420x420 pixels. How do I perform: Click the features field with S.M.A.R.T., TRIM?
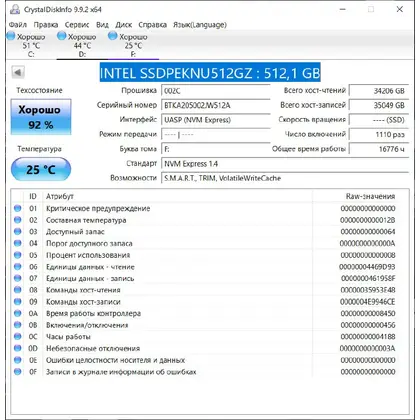pyautogui.click(x=285, y=178)
